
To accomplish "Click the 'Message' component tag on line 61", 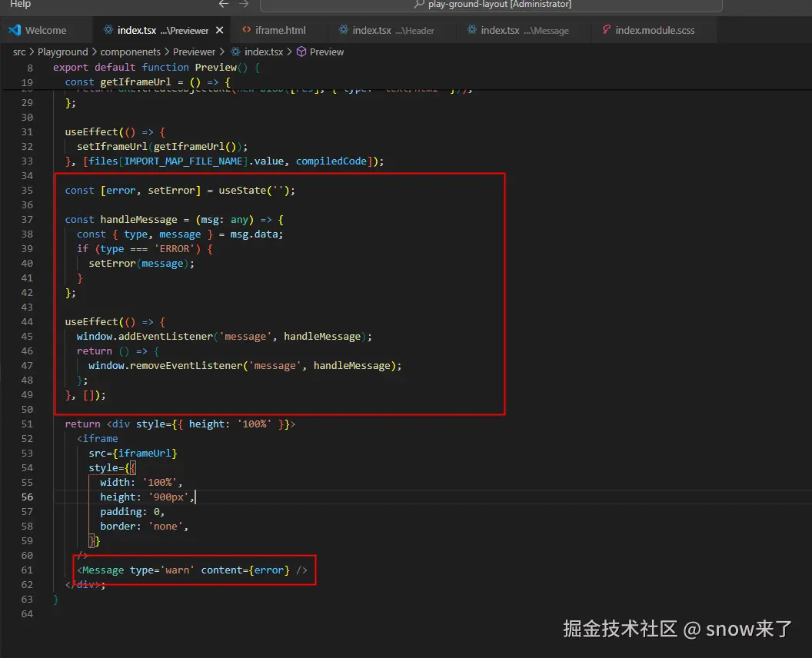I will click(x=103, y=570).
